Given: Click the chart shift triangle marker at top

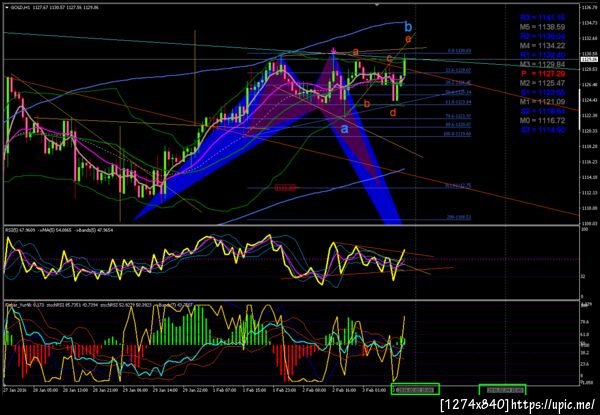Looking at the screenshot, I should click(x=377, y=5).
